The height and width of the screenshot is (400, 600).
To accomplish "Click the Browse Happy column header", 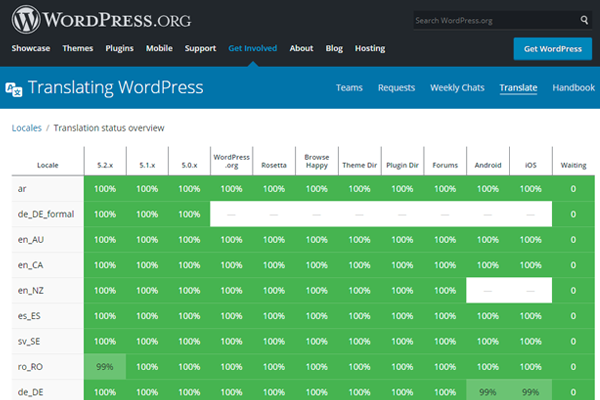I will point(316,161).
